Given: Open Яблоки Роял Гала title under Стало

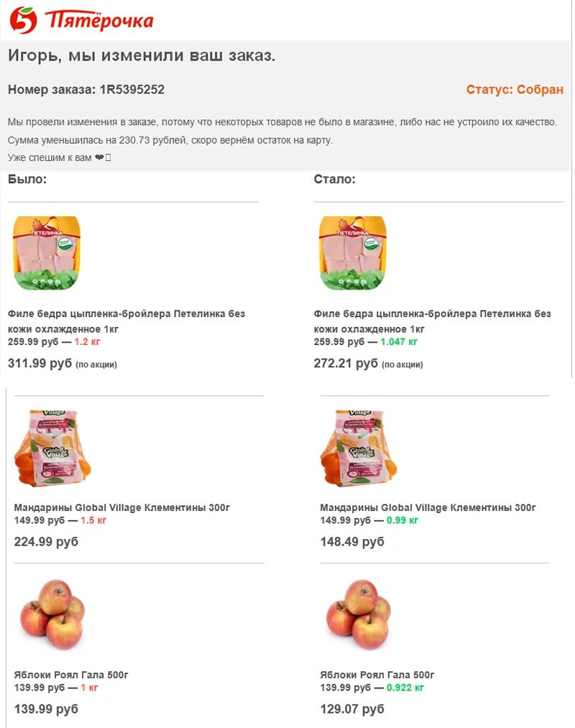Looking at the screenshot, I should pos(377,675).
